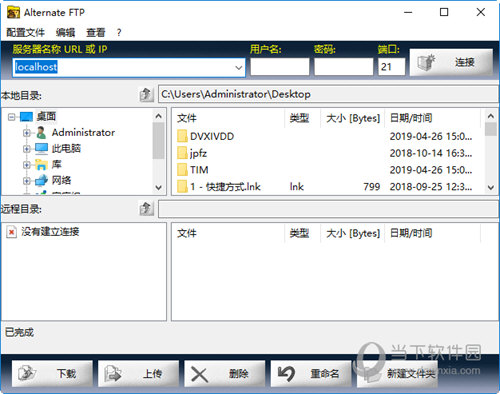500x394 pixels.
Task: Click the TIM folder icon
Action: (182, 170)
